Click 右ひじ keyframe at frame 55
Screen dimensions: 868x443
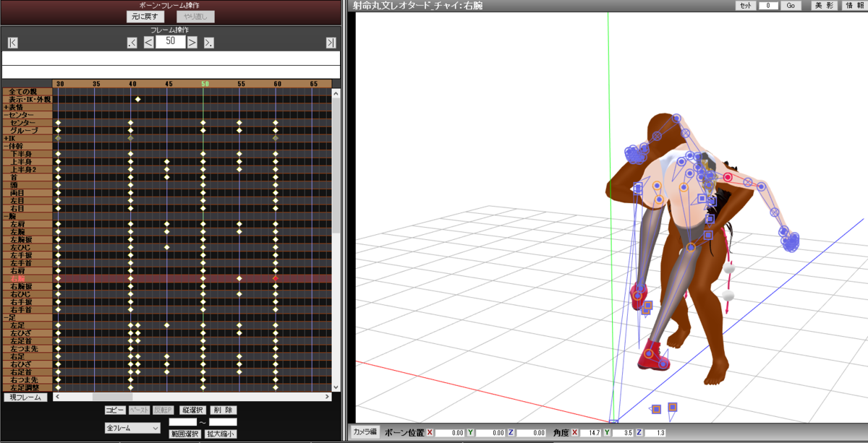click(239, 293)
